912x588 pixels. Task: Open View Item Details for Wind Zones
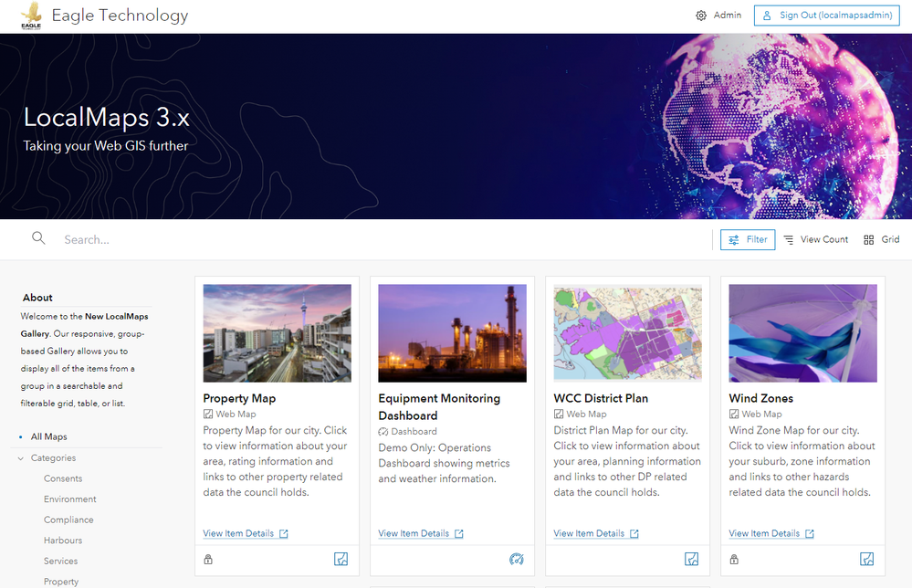[x=767, y=533]
